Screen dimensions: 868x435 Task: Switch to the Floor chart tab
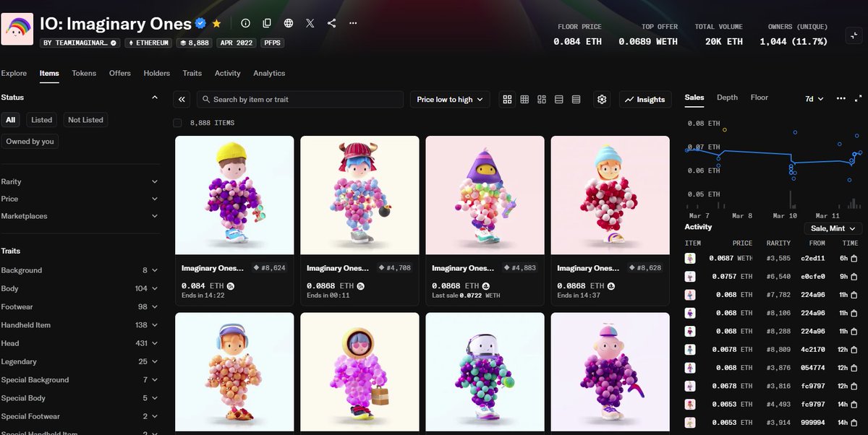(759, 98)
